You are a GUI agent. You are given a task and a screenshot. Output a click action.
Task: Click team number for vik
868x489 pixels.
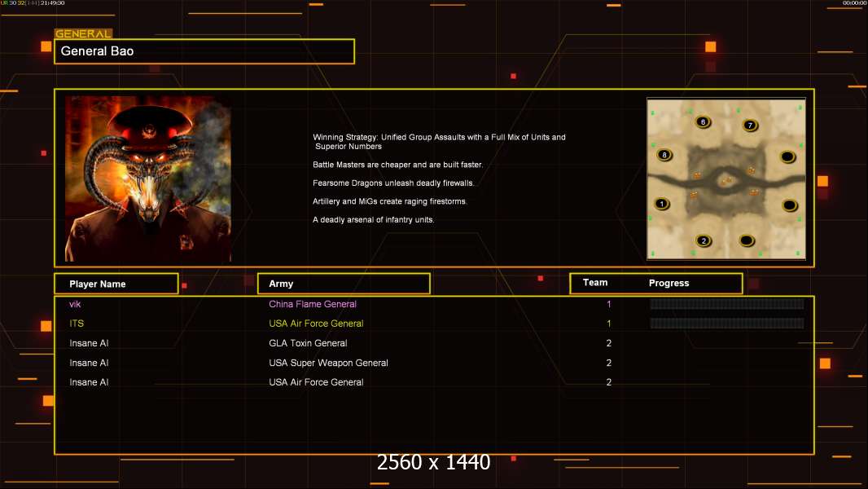pos(609,304)
